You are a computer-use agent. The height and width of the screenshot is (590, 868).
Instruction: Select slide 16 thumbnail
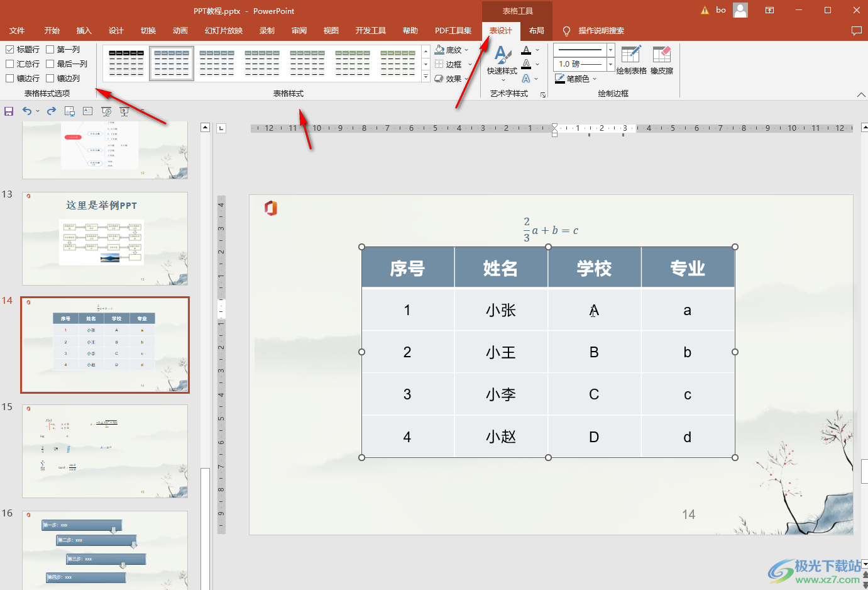pyautogui.click(x=105, y=550)
